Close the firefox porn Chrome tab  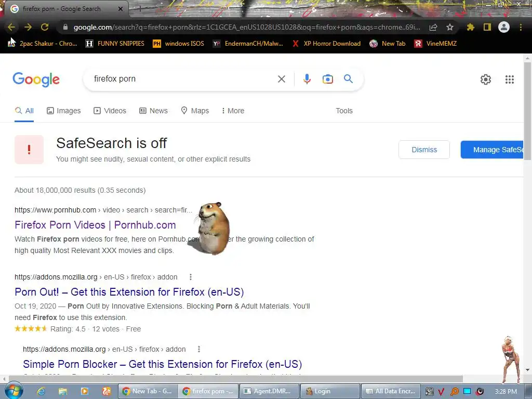pyautogui.click(x=120, y=9)
